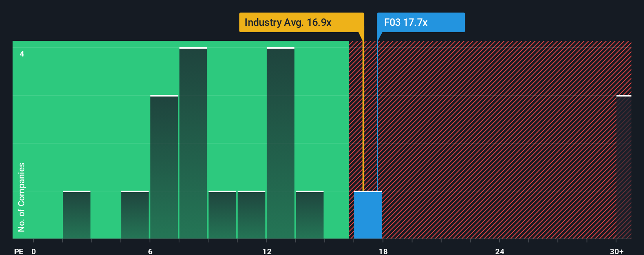This screenshot has height=255, width=644.
Task: Click the short bar near PE 14
Action: [x=310, y=215]
